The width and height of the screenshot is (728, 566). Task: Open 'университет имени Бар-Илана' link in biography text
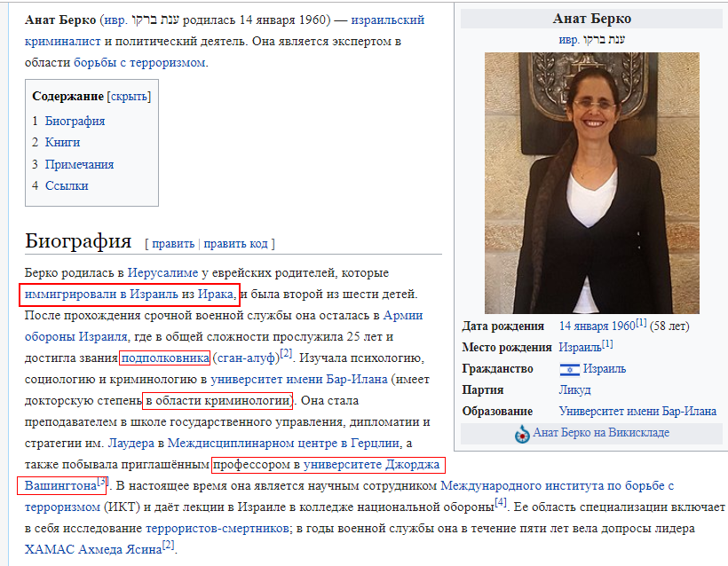[299, 380]
